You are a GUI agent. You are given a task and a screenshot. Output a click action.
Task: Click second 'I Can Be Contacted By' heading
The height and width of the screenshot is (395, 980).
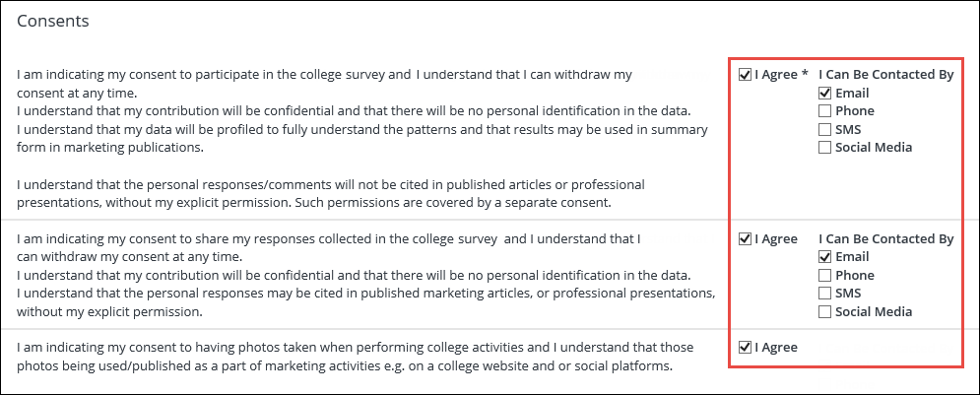coord(885,238)
